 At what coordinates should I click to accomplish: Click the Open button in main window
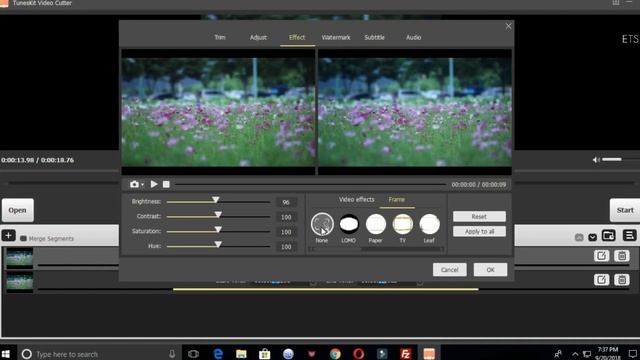(18, 210)
